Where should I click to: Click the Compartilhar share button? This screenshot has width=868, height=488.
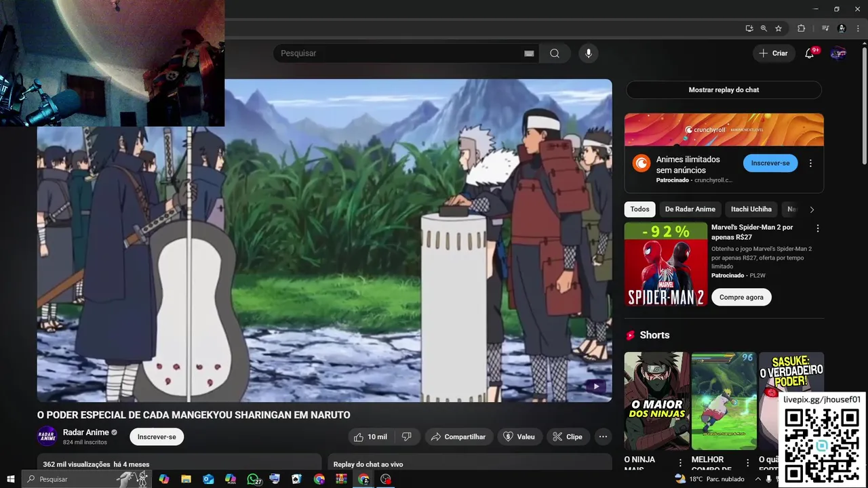click(458, 437)
